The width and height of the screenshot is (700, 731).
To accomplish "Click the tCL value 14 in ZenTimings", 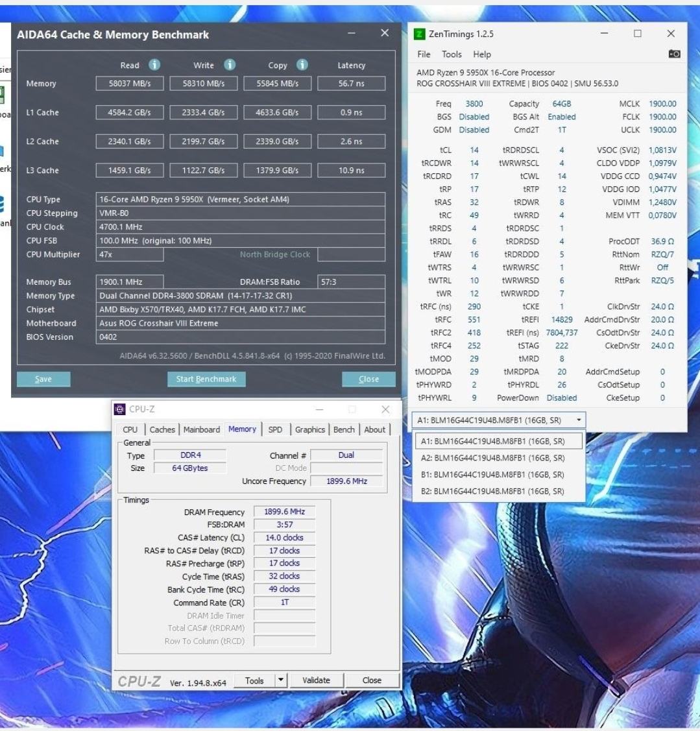I will click(x=474, y=150).
